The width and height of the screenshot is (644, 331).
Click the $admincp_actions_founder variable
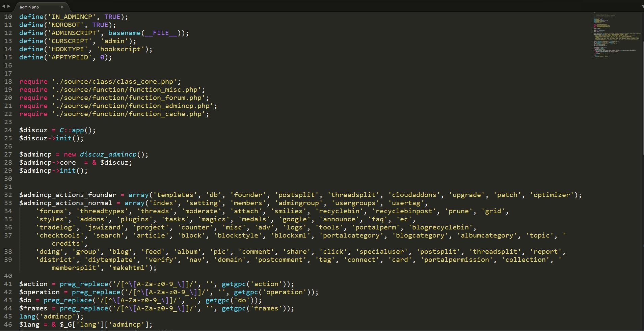68,195
